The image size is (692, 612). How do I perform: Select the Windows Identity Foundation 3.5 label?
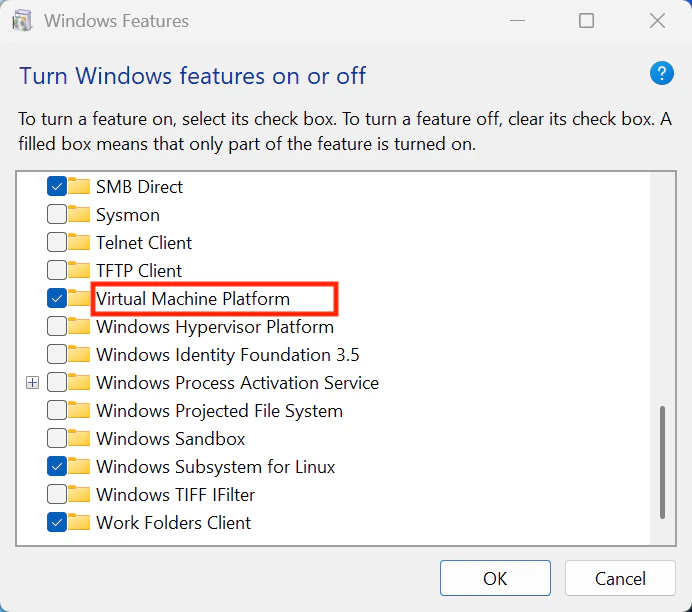(228, 355)
